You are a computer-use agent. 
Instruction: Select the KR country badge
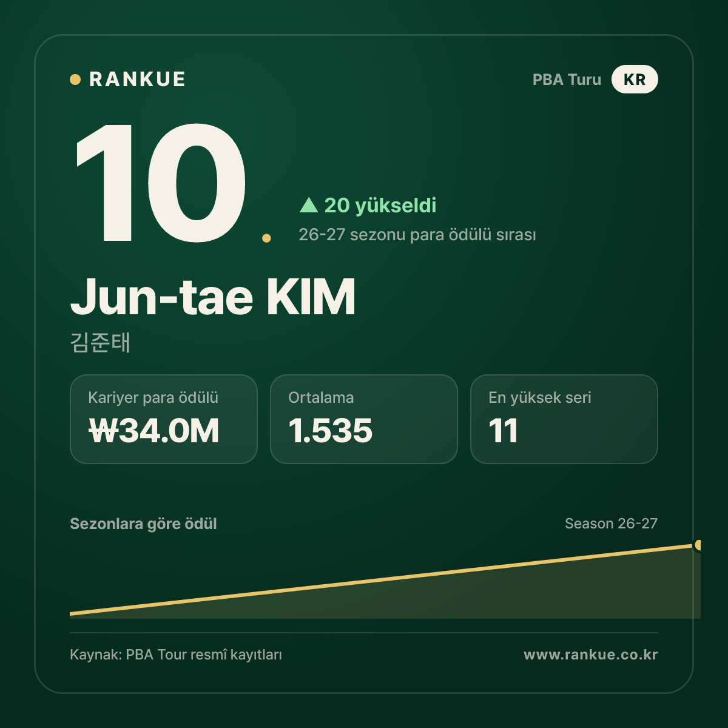tap(635, 79)
